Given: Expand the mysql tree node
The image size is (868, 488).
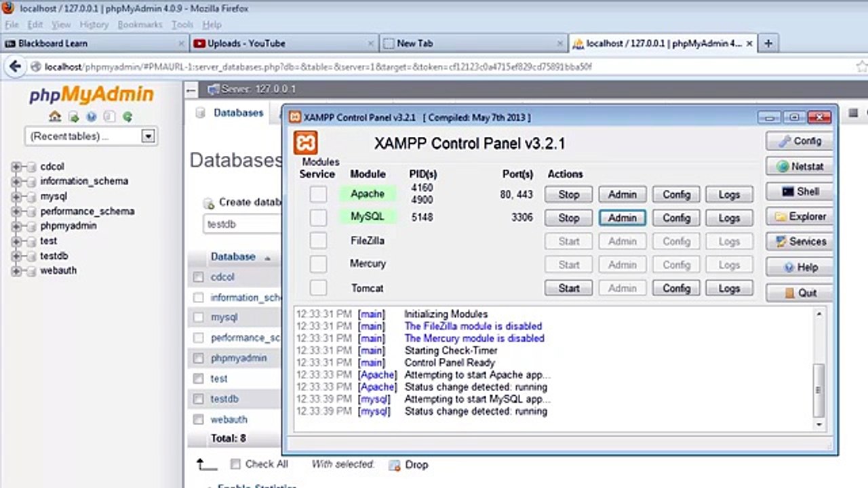Looking at the screenshot, I should point(16,197).
